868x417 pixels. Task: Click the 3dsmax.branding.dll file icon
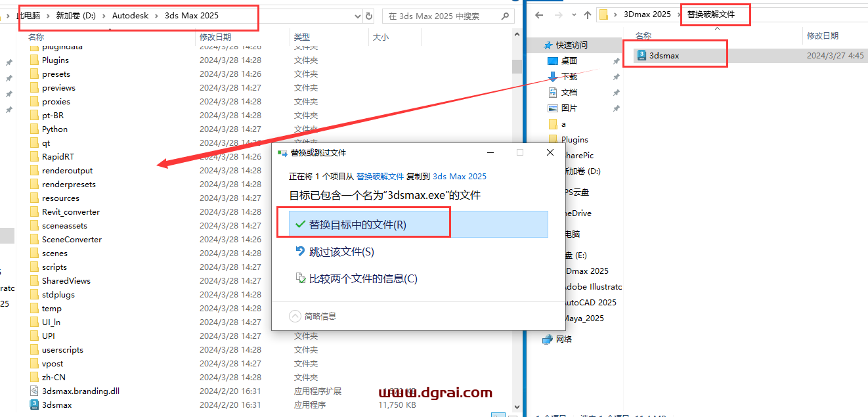tap(34, 391)
